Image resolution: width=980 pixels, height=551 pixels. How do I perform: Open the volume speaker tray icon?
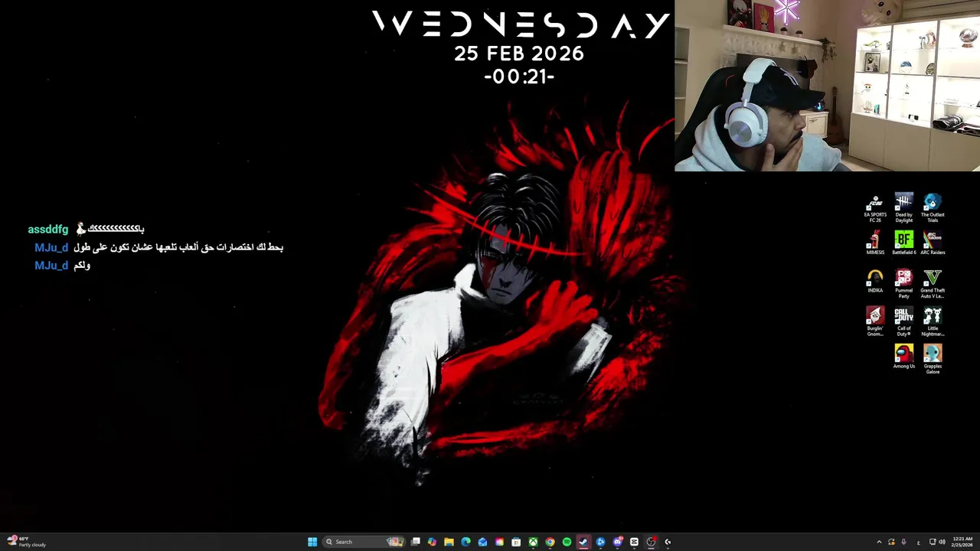click(942, 542)
